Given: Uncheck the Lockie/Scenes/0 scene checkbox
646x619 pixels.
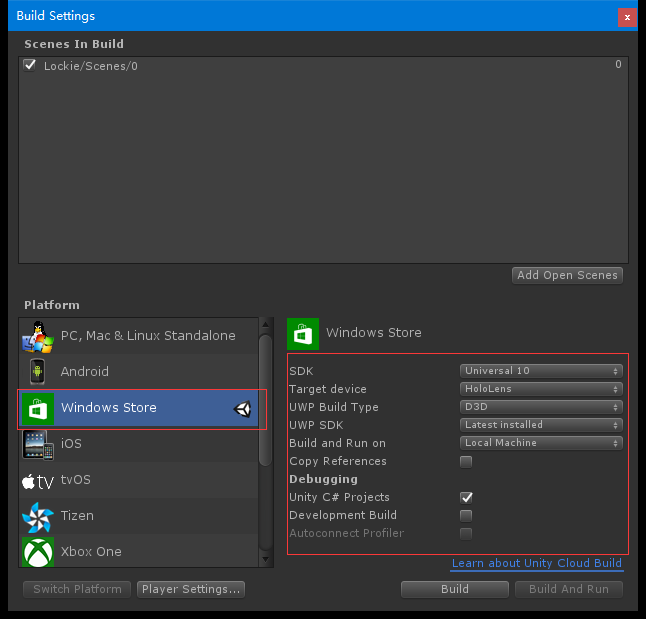Looking at the screenshot, I should point(30,65).
